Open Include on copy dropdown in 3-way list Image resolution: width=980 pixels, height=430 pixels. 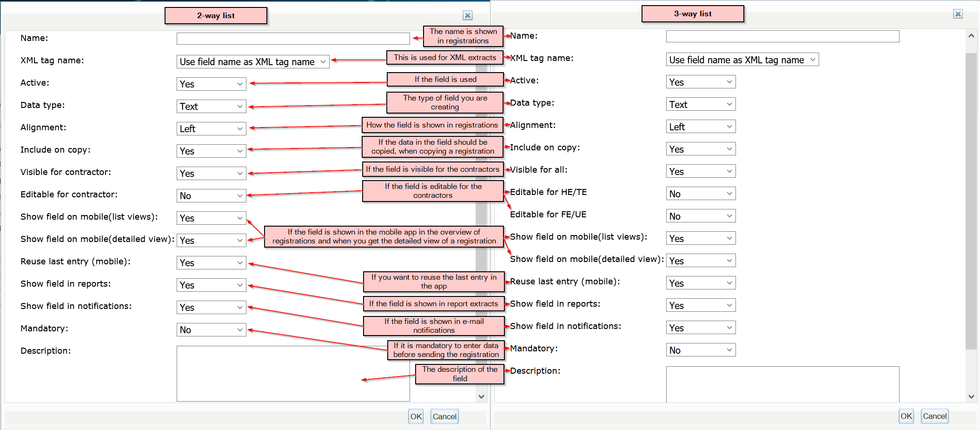point(701,149)
